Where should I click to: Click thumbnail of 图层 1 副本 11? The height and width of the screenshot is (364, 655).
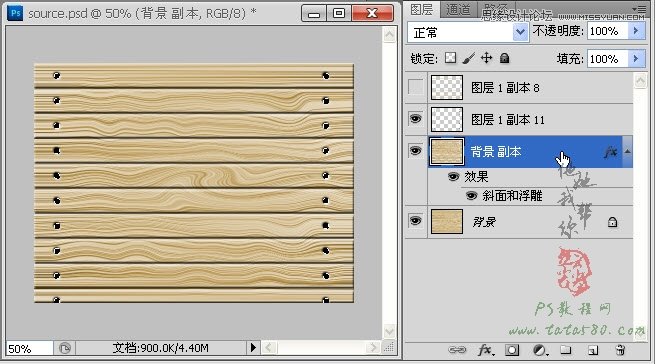(447, 119)
